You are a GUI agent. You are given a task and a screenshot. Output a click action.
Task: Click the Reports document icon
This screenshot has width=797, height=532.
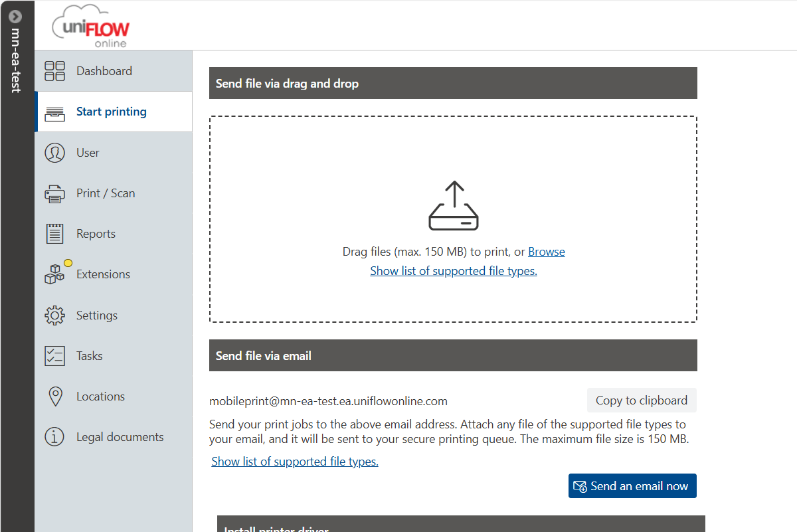pyautogui.click(x=54, y=234)
